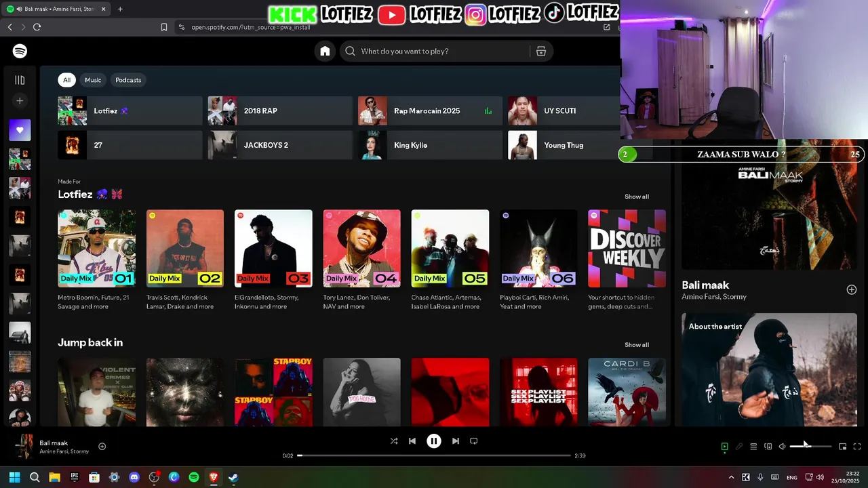Screen dimensions: 868x488
Task: Add Bali maak to library in side panel
Action: point(852,289)
